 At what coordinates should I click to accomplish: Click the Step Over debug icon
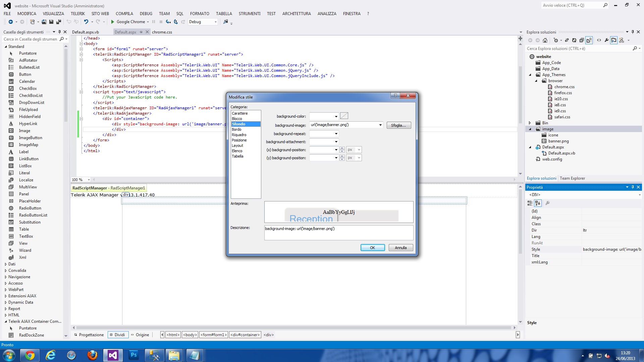click(x=175, y=22)
